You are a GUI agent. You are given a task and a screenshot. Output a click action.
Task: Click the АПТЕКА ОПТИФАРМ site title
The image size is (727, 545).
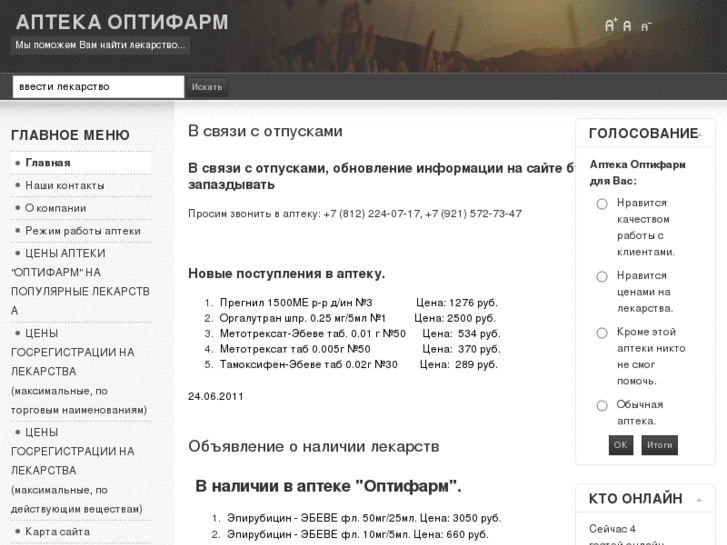coord(122,21)
